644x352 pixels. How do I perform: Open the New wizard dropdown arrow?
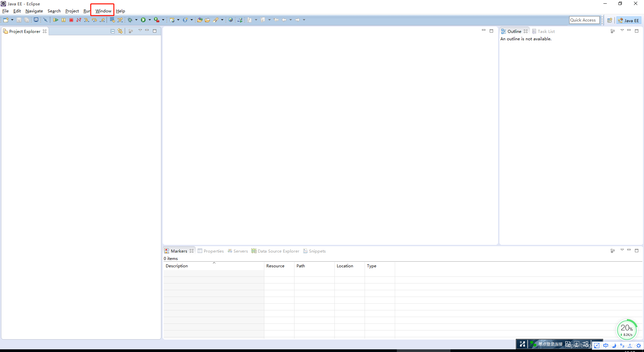point(12,20)
